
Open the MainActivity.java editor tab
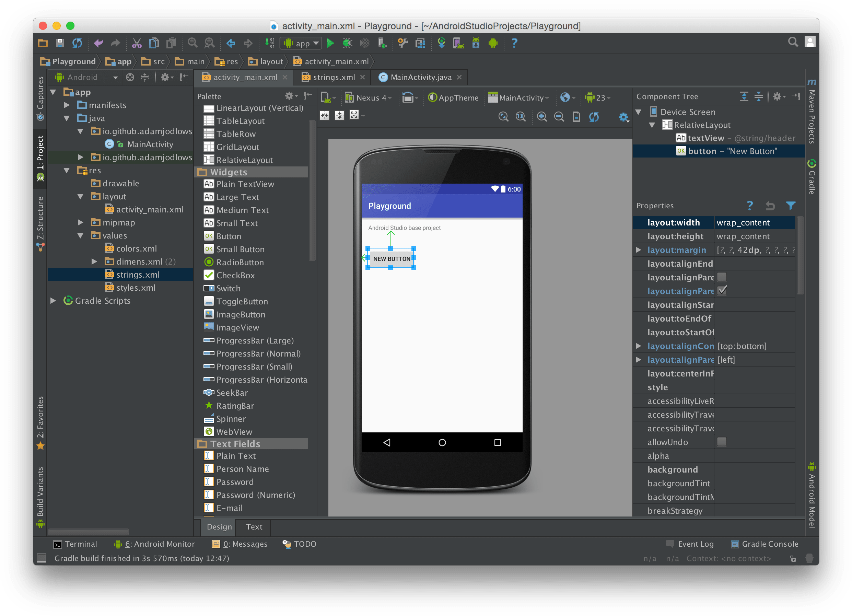[x=420, y=77]
